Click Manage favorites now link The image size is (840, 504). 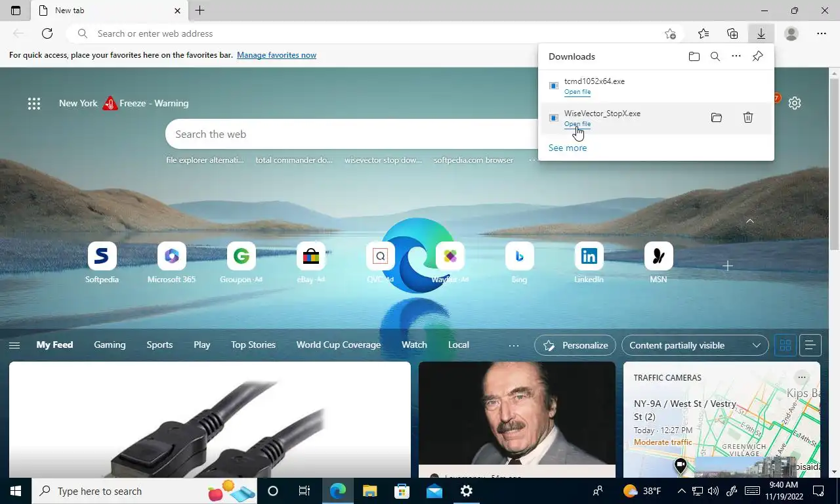pyautogui.click(x=276, y=55)
